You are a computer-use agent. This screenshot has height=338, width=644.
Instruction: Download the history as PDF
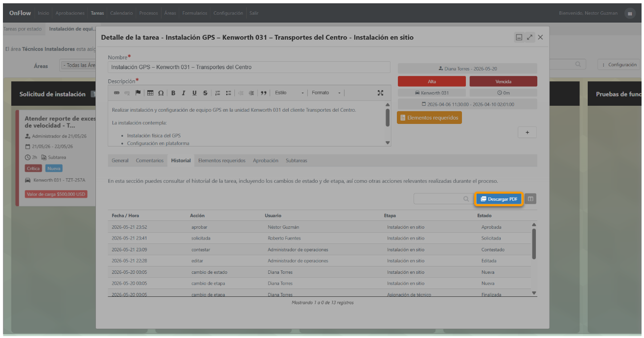tap(499, 199)
